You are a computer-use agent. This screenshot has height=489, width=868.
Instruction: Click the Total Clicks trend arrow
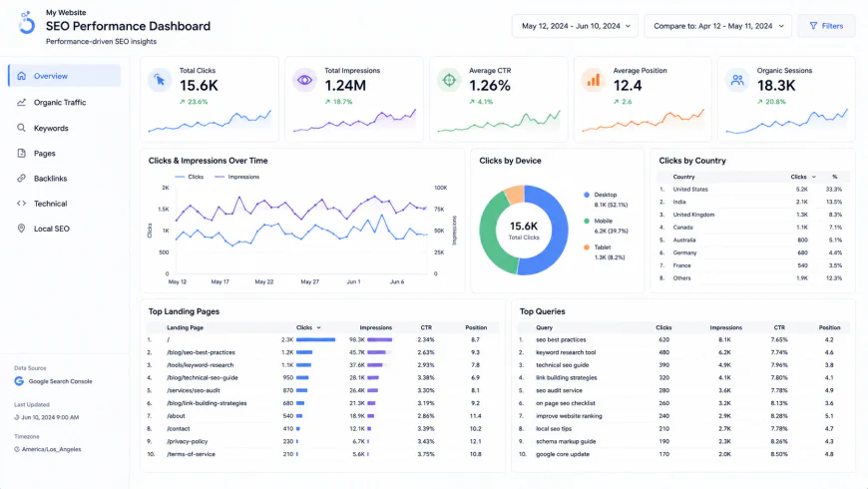(x=183, y=102)
